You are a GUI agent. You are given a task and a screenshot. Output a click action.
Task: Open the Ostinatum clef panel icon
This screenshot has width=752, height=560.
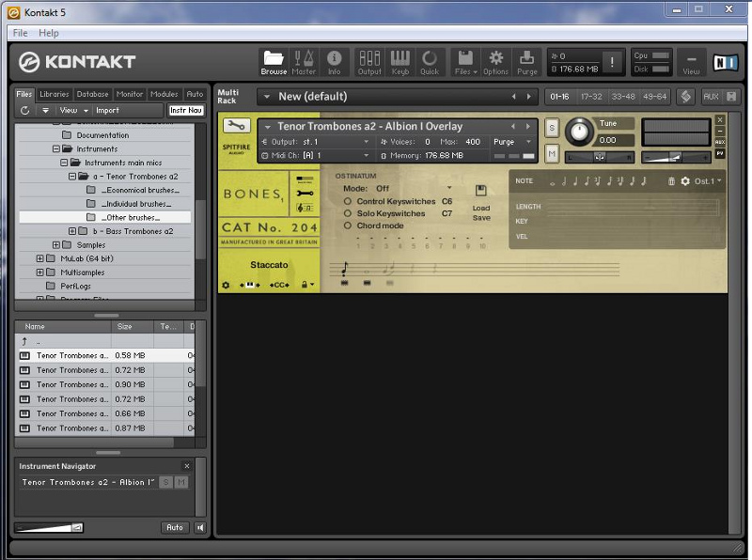(x=305, y=207)
